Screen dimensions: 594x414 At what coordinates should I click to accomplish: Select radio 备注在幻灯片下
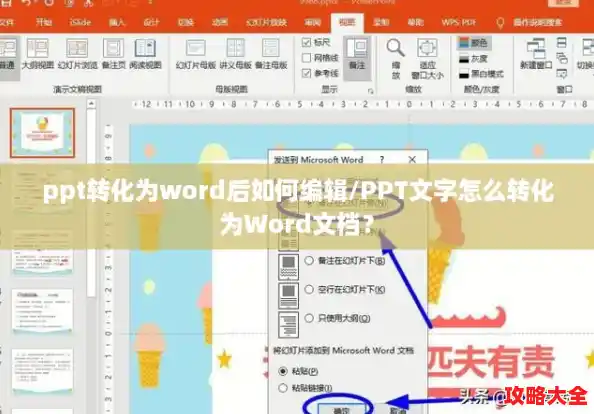click(x=309, y=261)
